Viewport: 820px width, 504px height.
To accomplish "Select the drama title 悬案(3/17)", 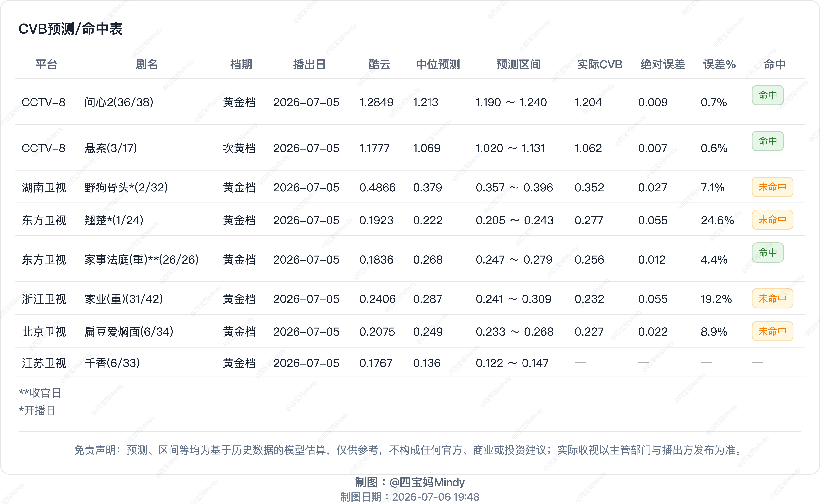I will click(x=111, y=148).
